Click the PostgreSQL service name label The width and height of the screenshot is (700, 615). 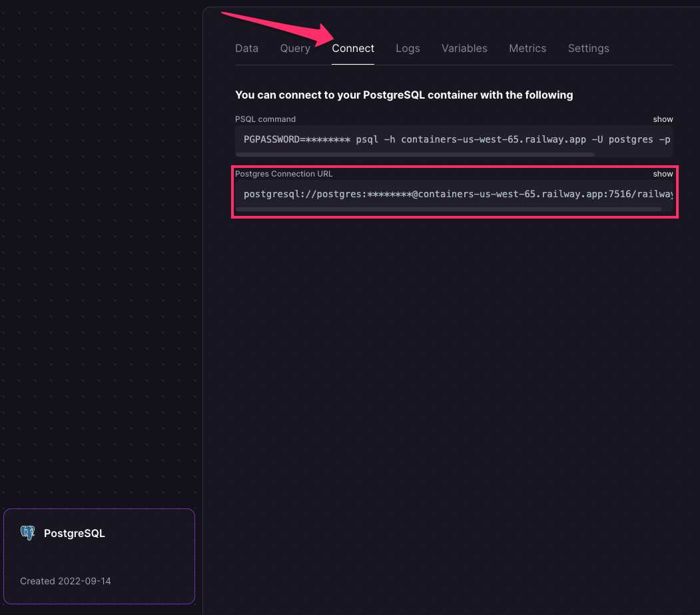click(x=75, y=533)
